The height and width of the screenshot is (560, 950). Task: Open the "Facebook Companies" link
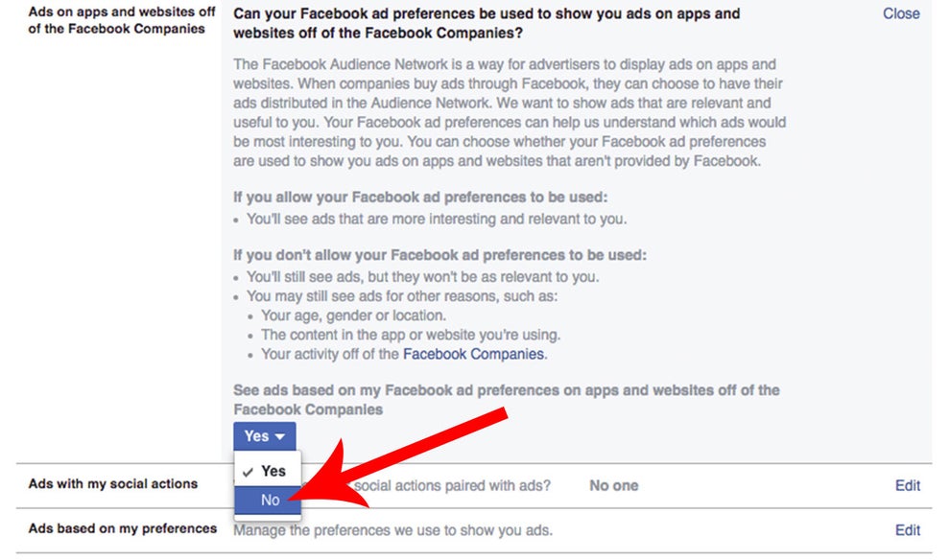click(473, 354)
